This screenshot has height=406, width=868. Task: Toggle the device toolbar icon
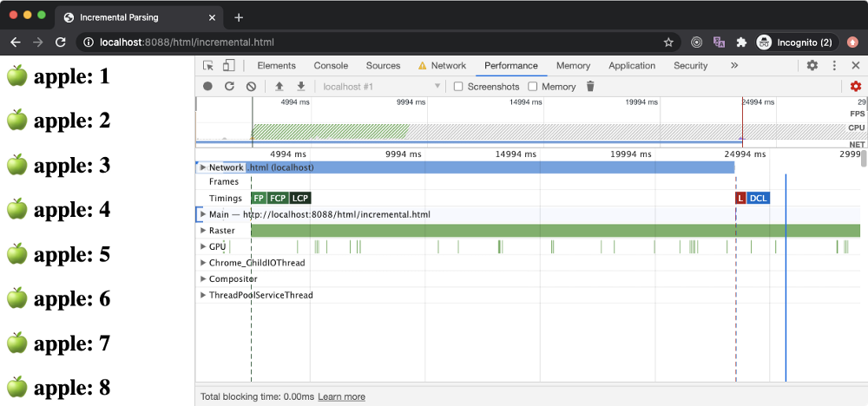(x=228, y=65)
